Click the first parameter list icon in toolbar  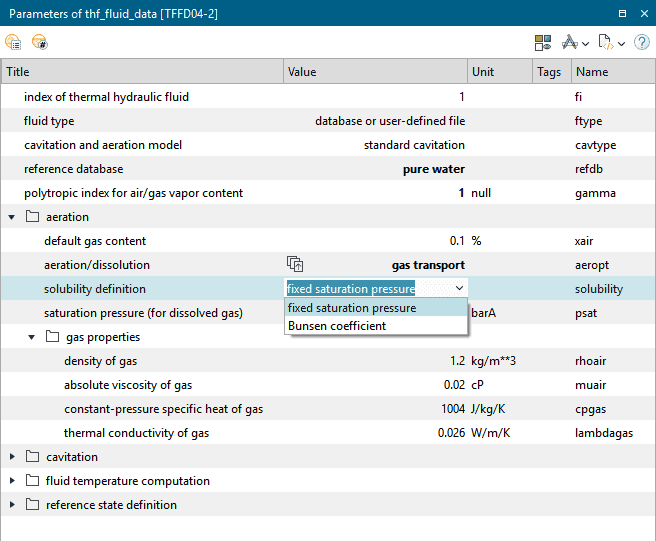click(x=13, y=42)
